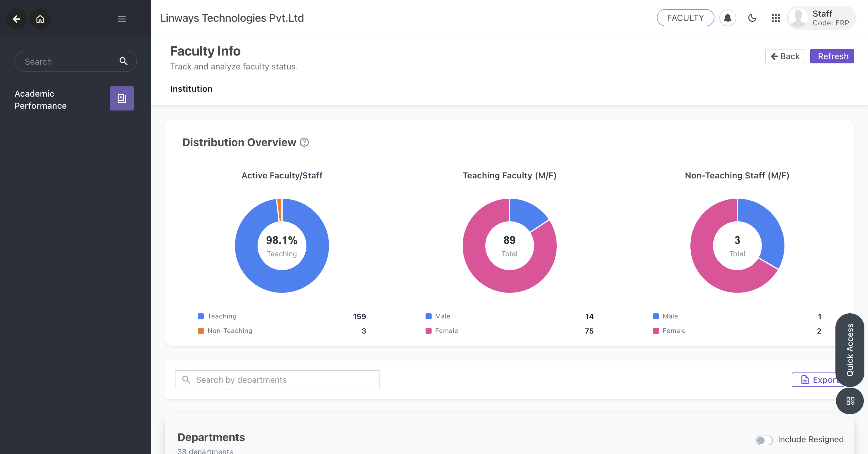Click the Staff profile avatar
Image resolution: width=868 pixels, height=454 pixels.
(x=798, y=18)
